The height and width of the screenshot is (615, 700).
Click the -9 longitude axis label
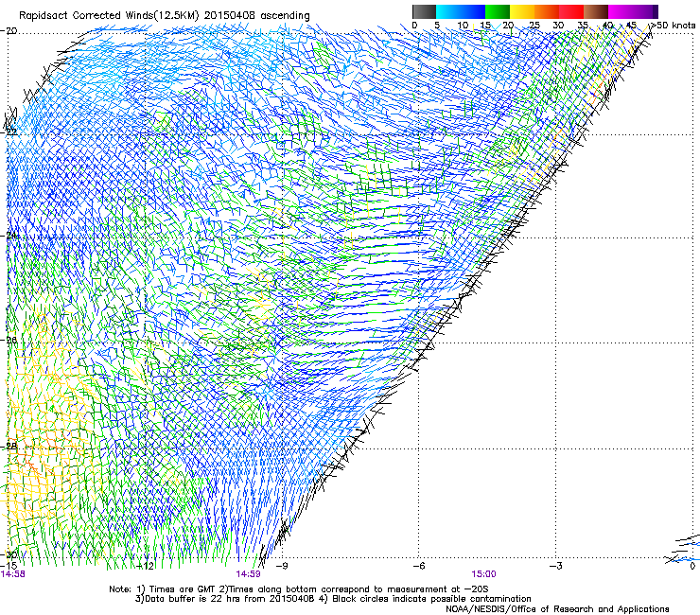point(282,566)
